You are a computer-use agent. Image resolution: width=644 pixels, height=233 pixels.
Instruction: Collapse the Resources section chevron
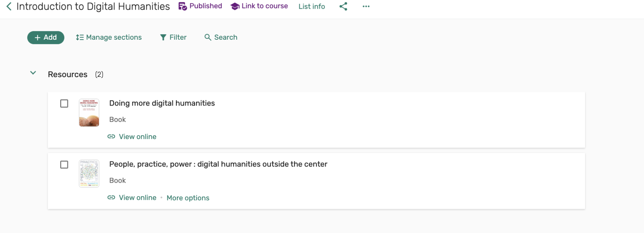coord(33,73)
